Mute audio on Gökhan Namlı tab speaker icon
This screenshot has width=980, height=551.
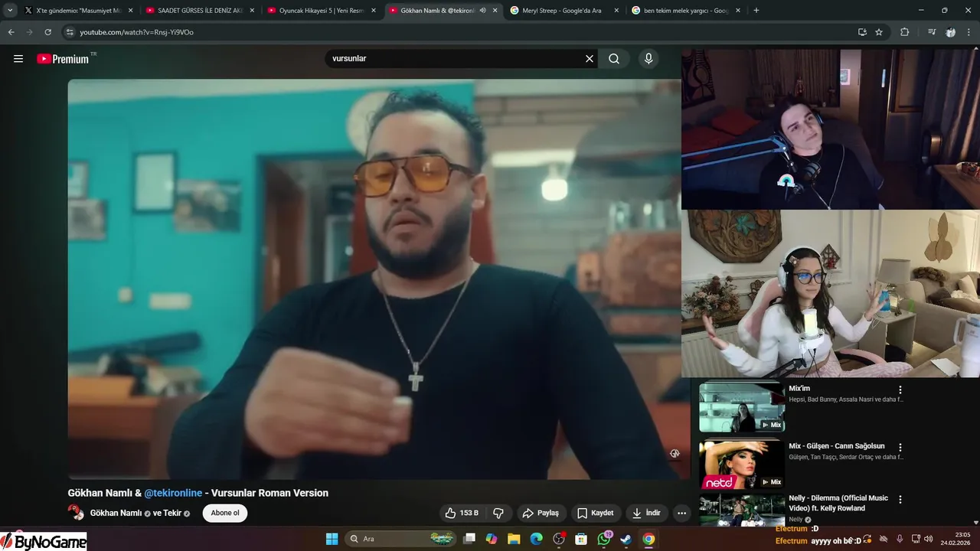(482, 11)
